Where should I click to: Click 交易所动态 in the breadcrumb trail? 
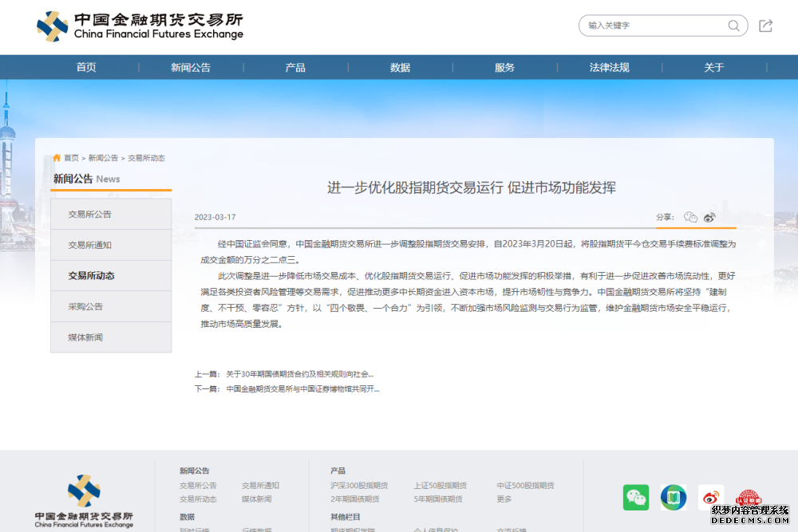click(x=146, y=158)
